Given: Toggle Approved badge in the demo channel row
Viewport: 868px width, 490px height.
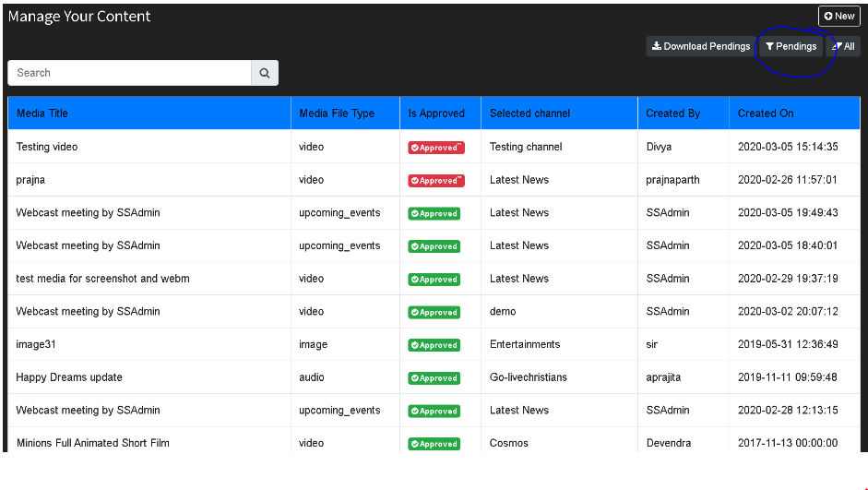Looking at the screenshot, I should [x=434, y=312].
